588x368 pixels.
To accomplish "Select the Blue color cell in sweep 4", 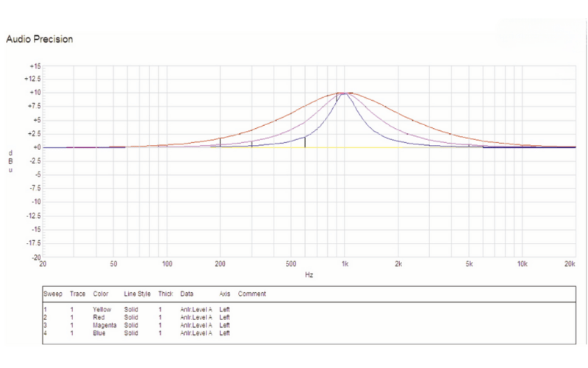I will [x=99, y=333].
